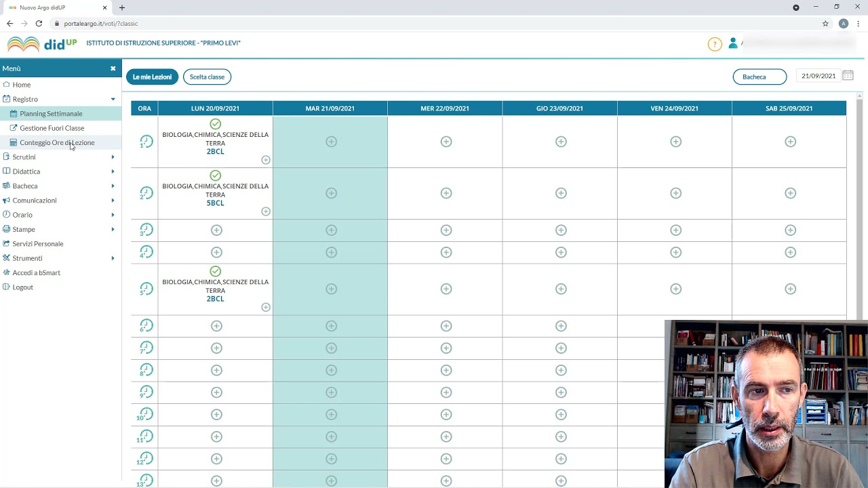Click Logout in sidebar

(x=22, y=287)
